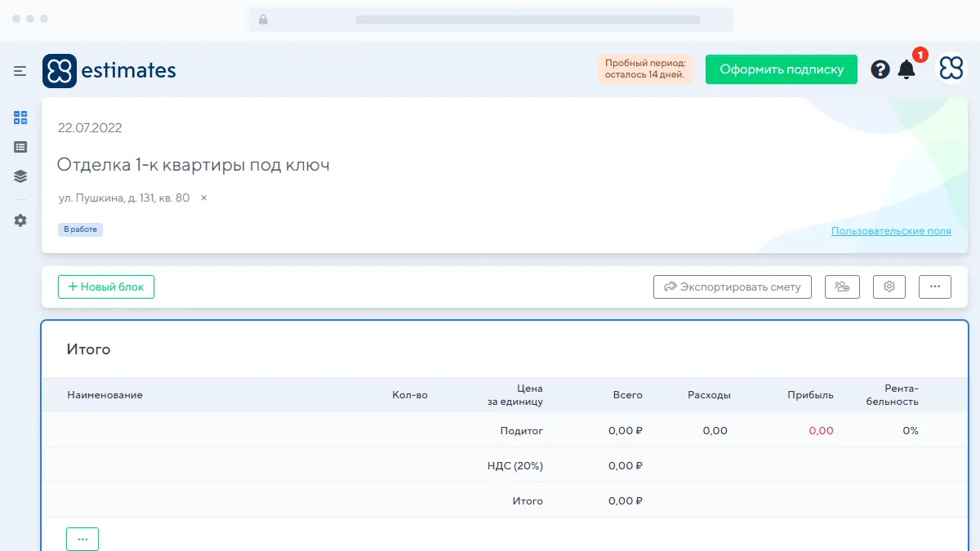Open settings gear in left sidebar
980x551 pixels.
pyautogui.click(x=20, y=220)
